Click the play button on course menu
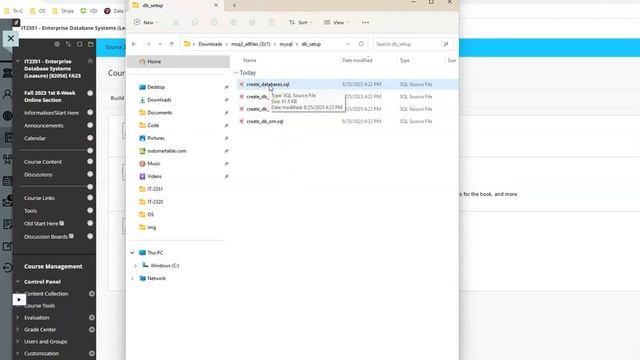Image resolution: width=640 pixels, height=360 pixels. 19,300
